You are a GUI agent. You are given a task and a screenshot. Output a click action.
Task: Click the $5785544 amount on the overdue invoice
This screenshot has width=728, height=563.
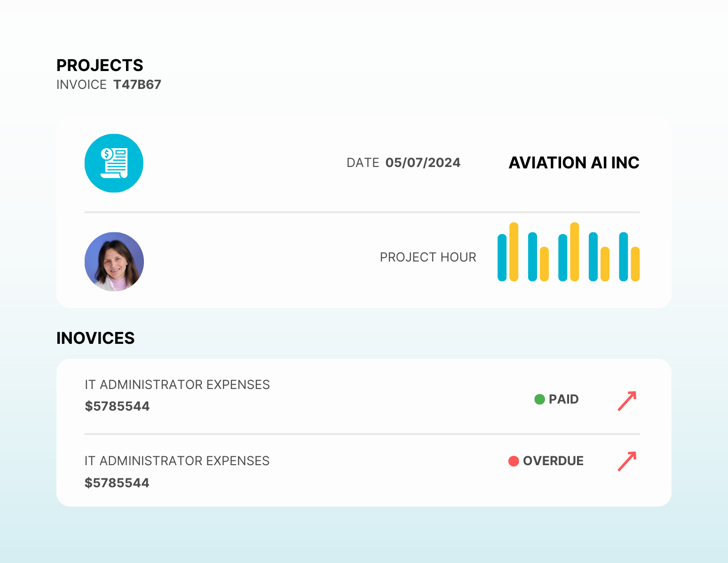[x=117, y=483]
